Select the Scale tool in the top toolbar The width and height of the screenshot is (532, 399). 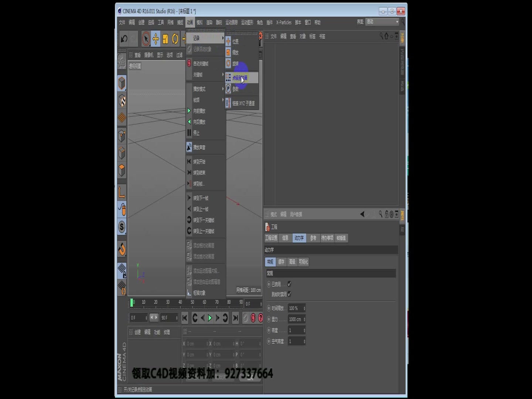(166, 39)
